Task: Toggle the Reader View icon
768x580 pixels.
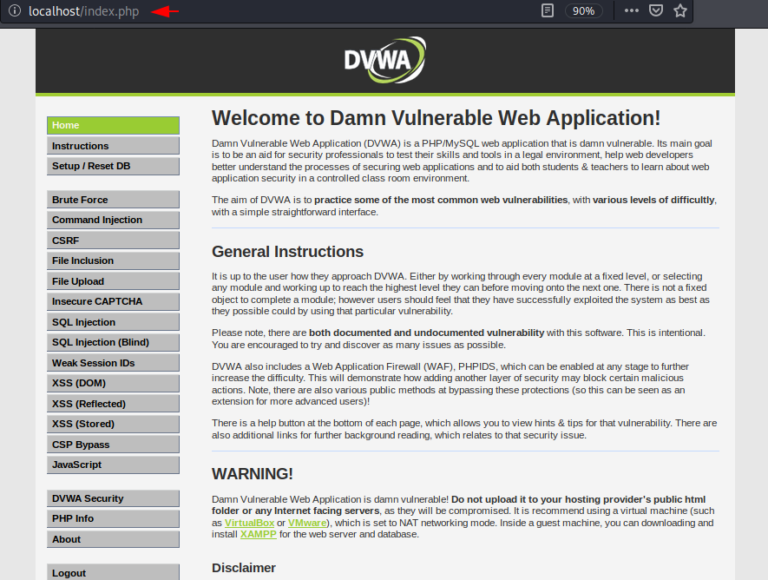Action: tap(547, 11)
